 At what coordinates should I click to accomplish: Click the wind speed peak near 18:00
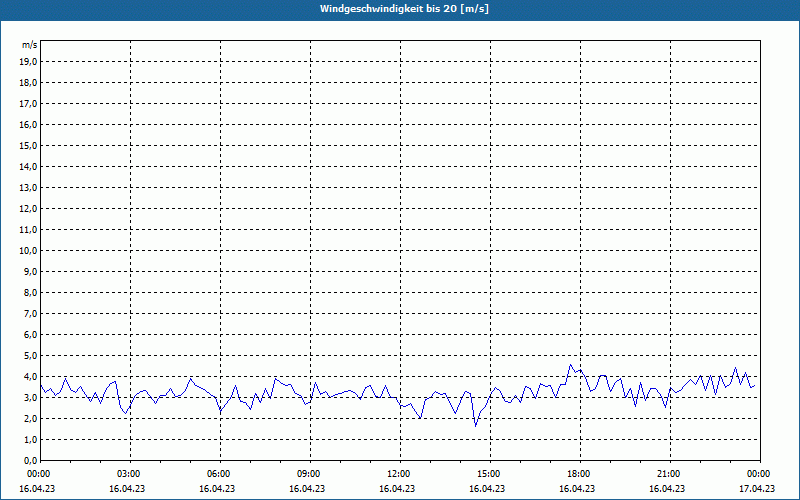(570, 365)
